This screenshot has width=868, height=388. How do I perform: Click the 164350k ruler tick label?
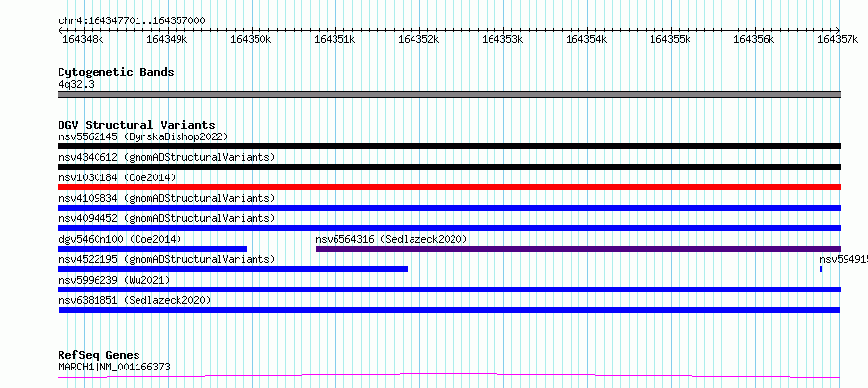(x=251, y=39)
